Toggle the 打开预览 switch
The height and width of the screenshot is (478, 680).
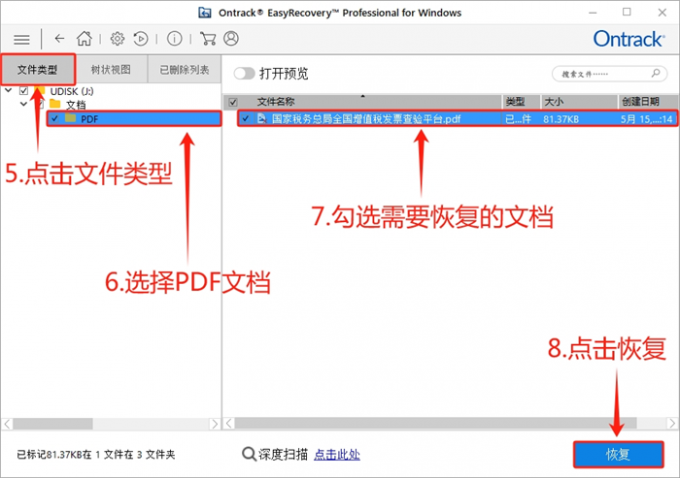[244, 73]
